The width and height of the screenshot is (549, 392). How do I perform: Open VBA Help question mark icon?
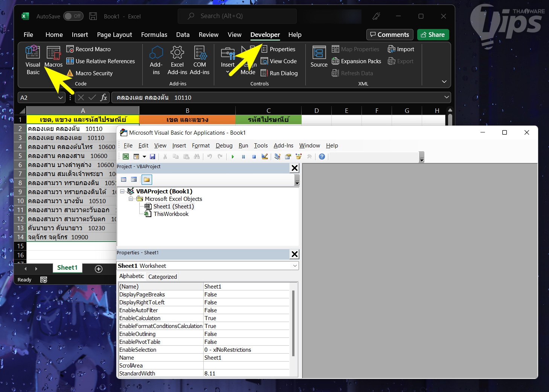(x=322, y=156)
